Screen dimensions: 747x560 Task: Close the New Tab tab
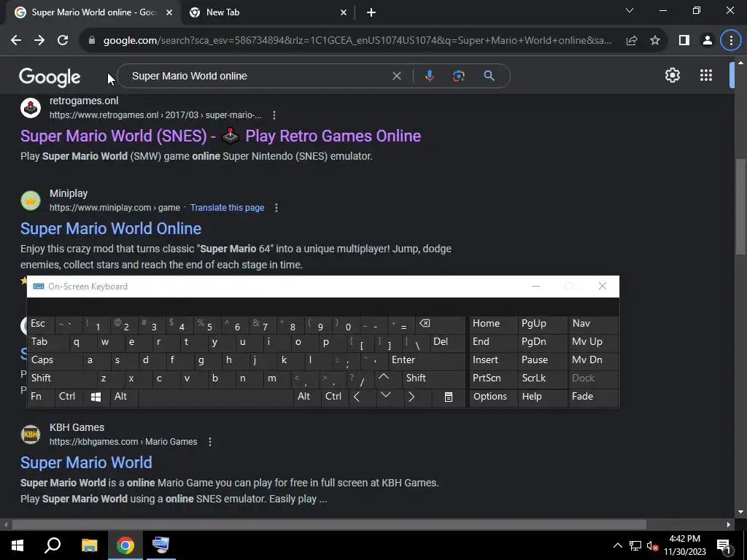[344, 12]
